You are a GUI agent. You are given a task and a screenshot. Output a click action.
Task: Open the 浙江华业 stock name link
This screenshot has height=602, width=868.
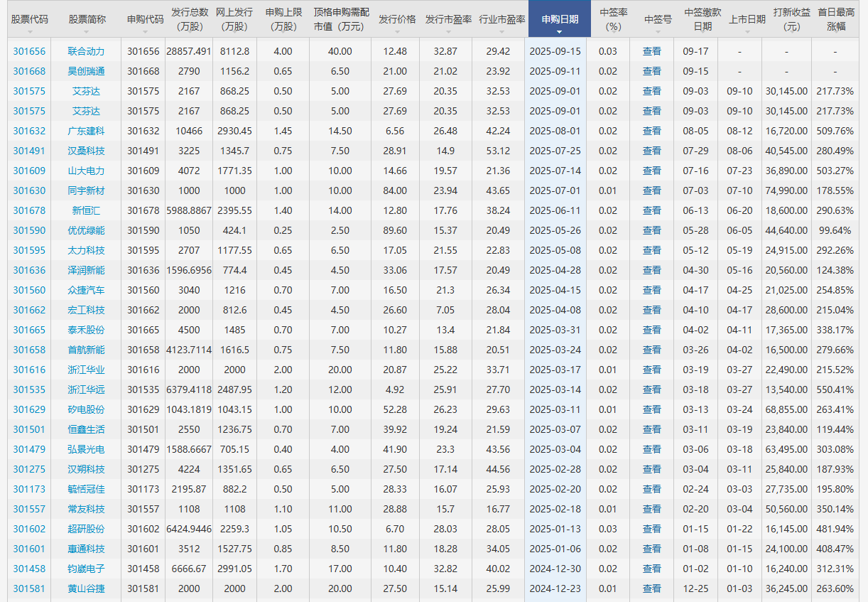[x=86, y=370]
